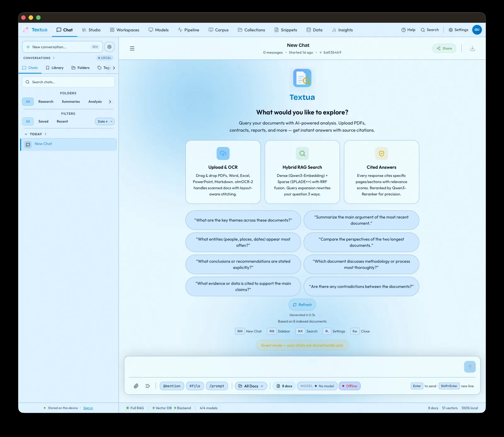Open the Snippets section
504x437 pixels.
pos(286,30)
